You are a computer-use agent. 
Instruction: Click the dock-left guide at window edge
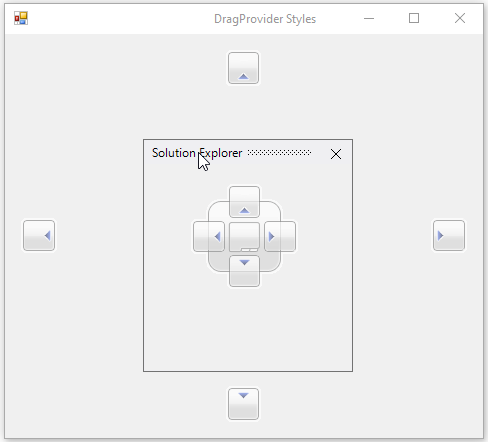click(39, 235)
